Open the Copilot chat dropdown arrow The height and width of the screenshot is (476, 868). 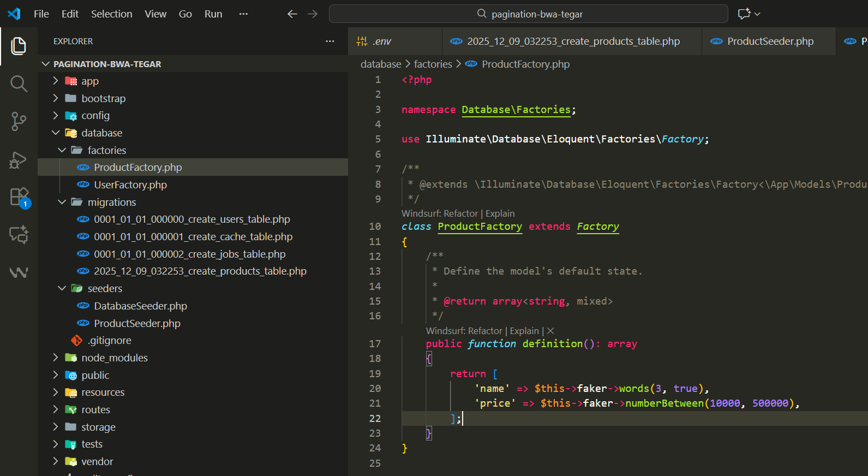click(x=757, y=14)
